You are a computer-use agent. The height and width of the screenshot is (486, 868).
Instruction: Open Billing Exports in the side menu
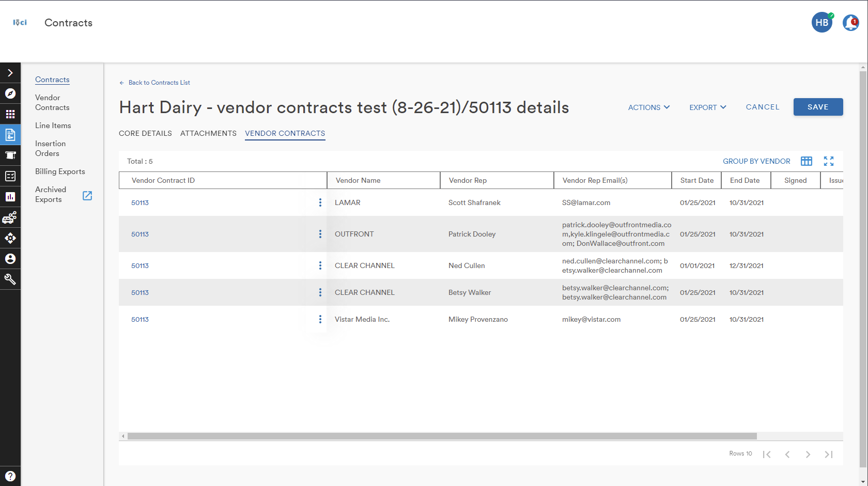pyautogui.click(x=60, y=171)
